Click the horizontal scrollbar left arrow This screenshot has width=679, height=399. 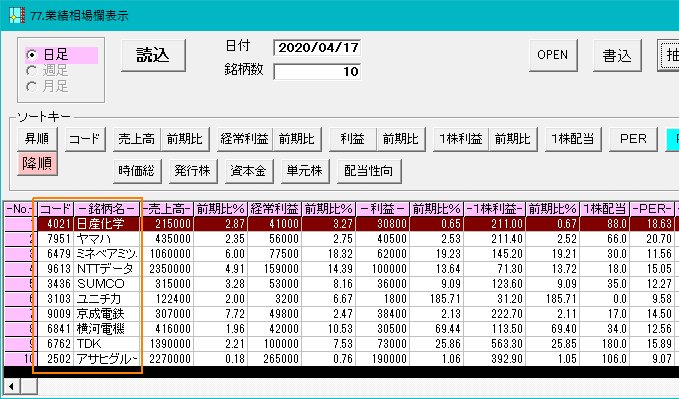pos(12,386)
